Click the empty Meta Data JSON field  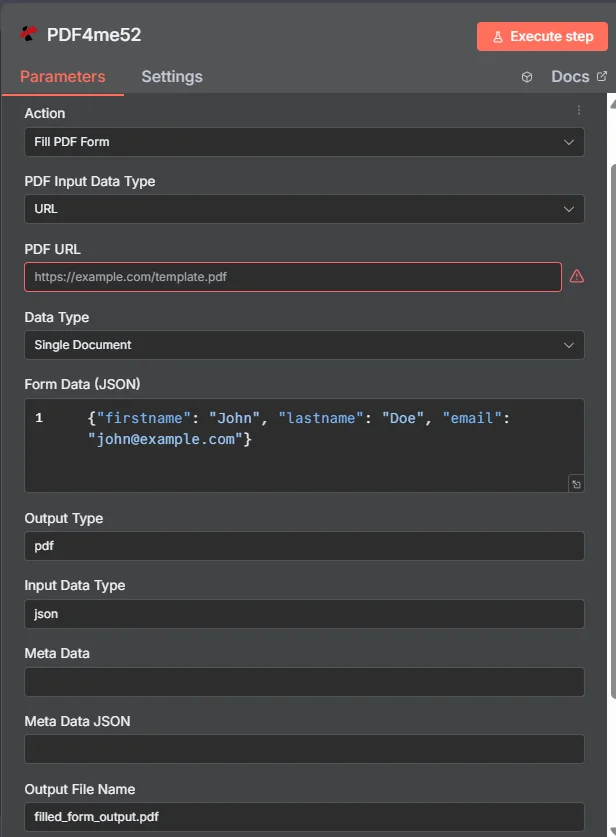pos(304,749)
